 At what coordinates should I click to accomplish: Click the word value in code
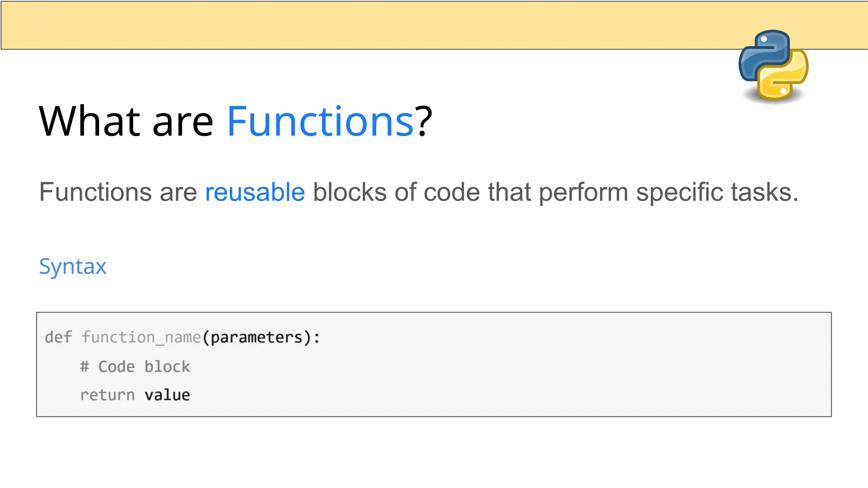pos(167,395)
